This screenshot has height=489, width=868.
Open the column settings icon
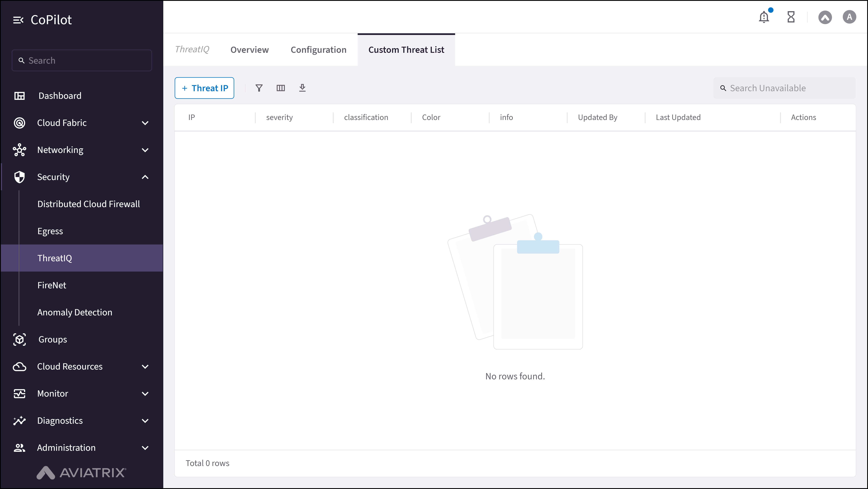coord(281,88)
